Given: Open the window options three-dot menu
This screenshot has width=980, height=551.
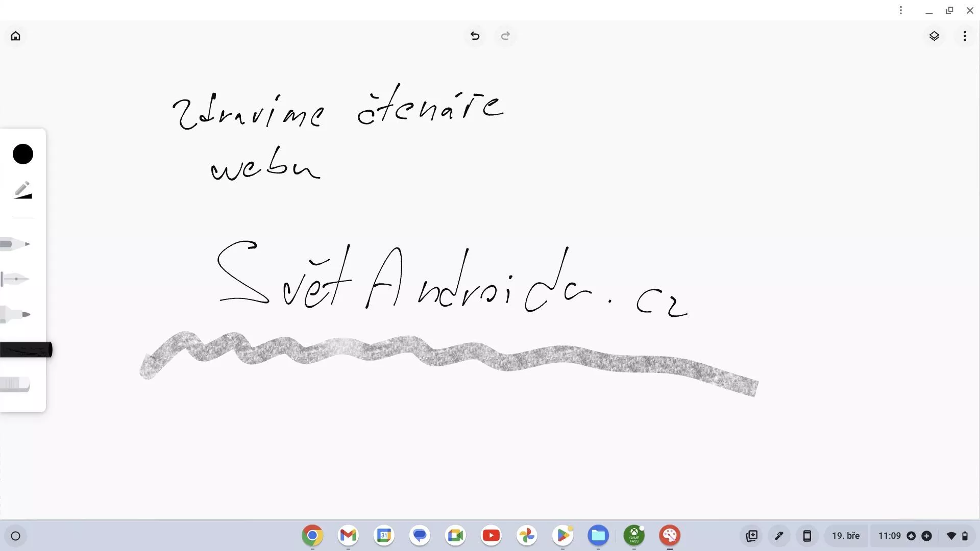Looking at the screenshot, I should click(x=901, y=10).
